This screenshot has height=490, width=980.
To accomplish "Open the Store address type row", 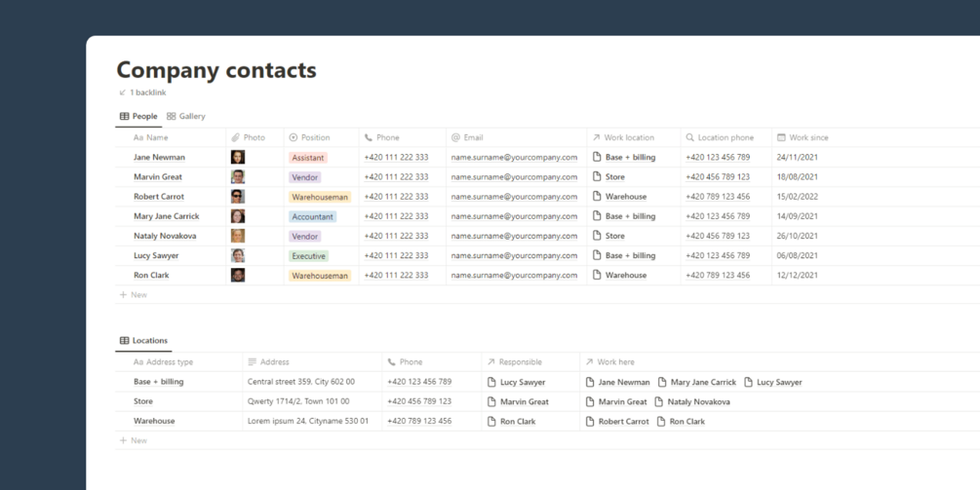I will pyautogui.click(x=143, y=401).
